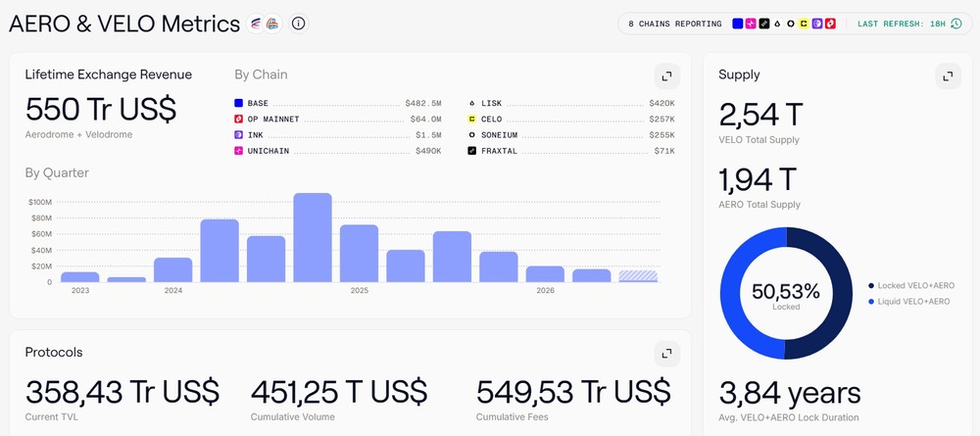980x436 pixels.
Task: Expand the Protocols card
Action: pyautogui.click(x=666, y=354)
